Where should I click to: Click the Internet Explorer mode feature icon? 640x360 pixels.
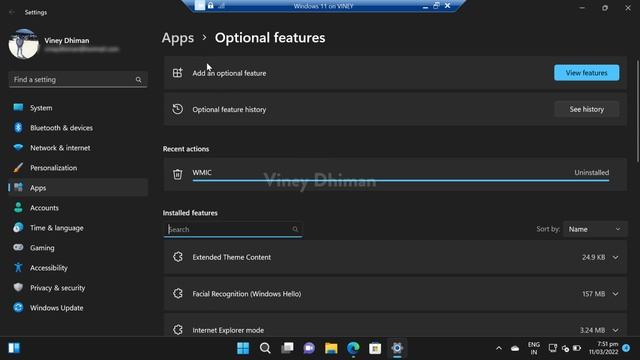pyautogui.click(x=178, y=330)
